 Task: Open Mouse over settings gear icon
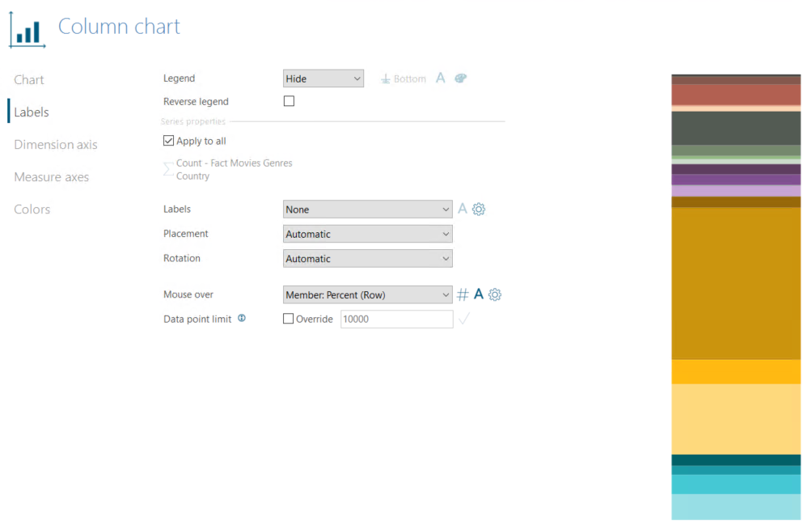pyautogui.click(x=495, y=294)
